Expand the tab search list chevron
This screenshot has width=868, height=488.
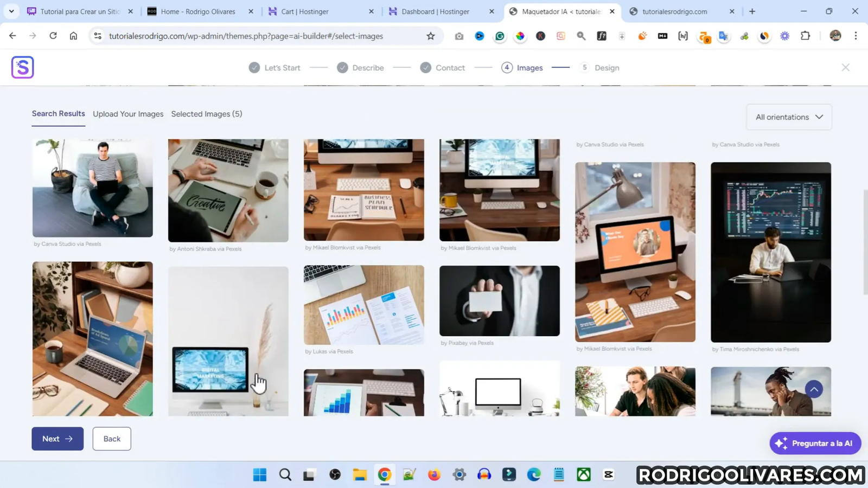pyautogui.click(x=11, y=11)
